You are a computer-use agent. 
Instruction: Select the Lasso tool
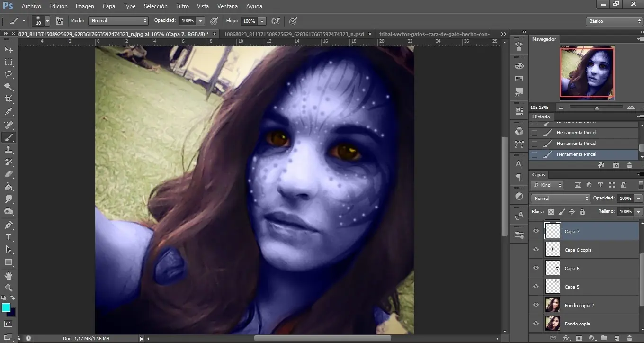click(9, 74)
